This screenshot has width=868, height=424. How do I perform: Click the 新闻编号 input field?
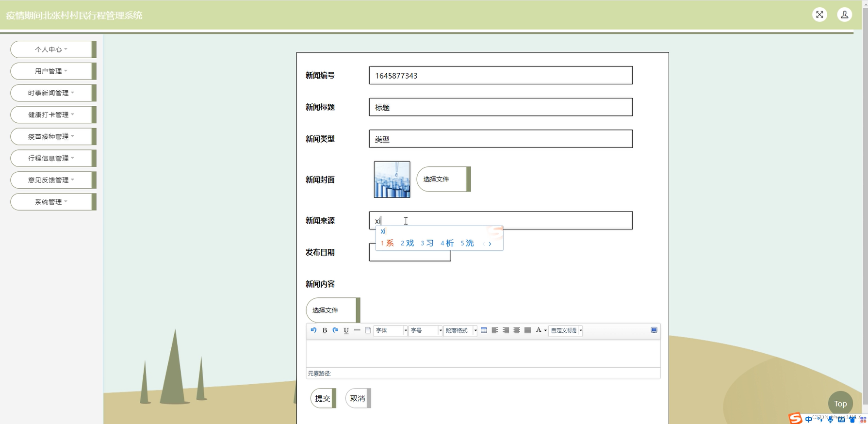click(x=501, y=75)
